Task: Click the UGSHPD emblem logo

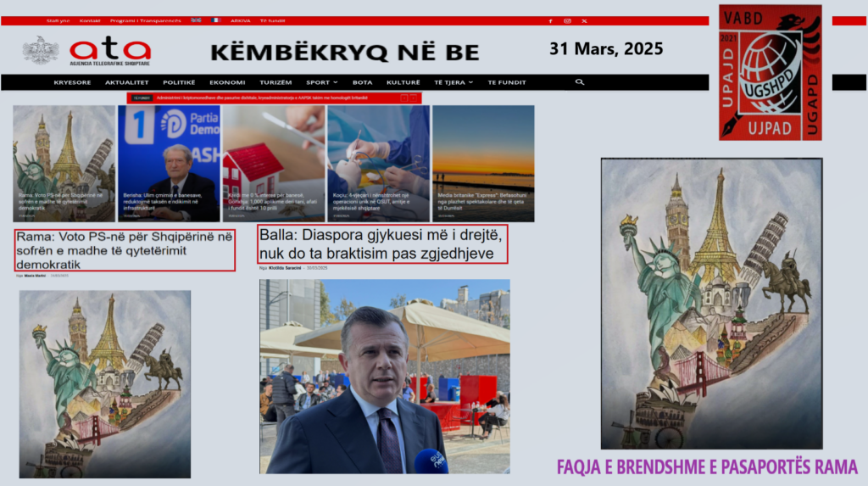Action: click(770, 72)
